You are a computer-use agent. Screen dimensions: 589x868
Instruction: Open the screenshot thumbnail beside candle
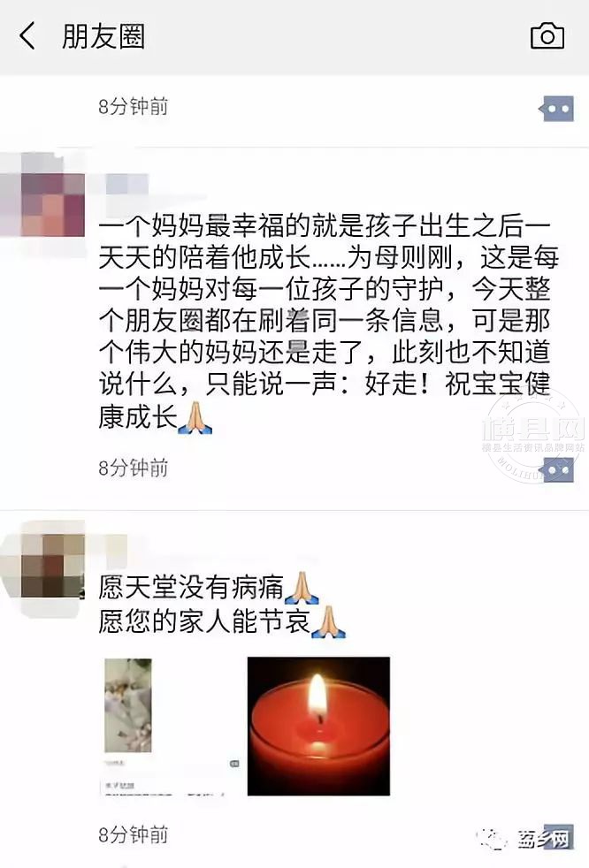pos(172,727)
